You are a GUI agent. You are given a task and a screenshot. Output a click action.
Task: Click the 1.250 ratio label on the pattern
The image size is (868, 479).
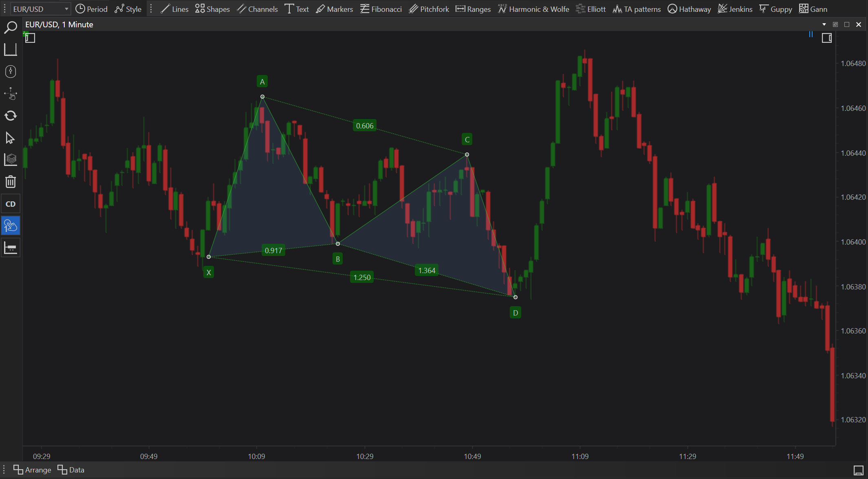[362, 277]
